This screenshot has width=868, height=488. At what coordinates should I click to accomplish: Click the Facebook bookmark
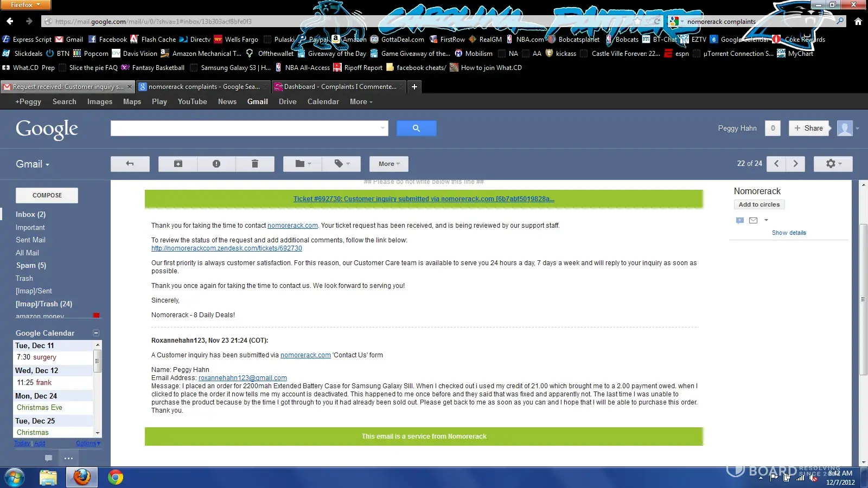pos(107,40)
